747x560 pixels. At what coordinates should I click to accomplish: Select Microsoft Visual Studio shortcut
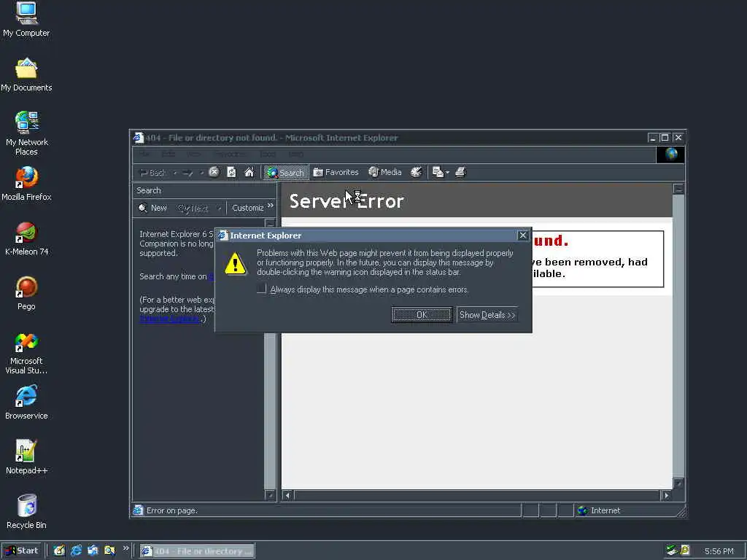click(26, 353)
